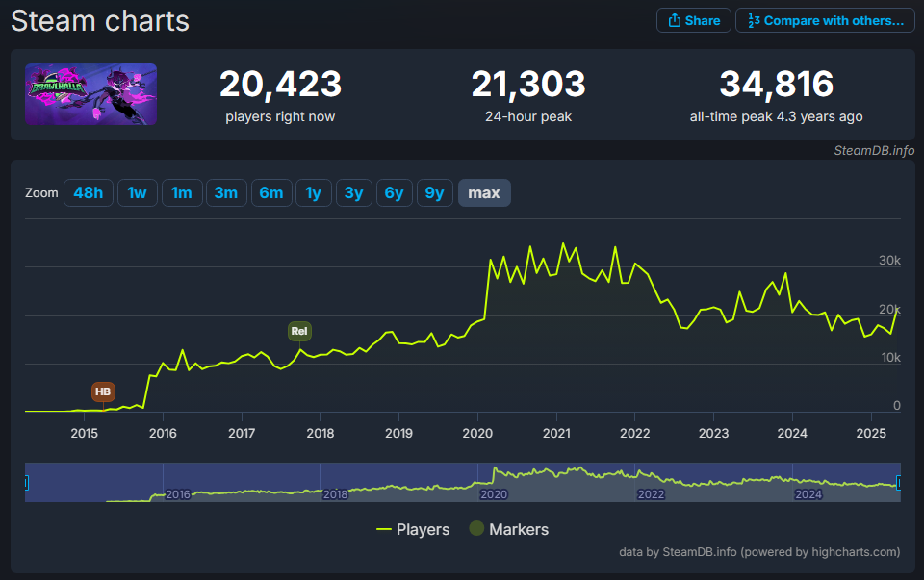The width and height of the screenshot is (924, 580).
Task: Click 2022 label in navigator strip
Action: [x=652, y=494]
